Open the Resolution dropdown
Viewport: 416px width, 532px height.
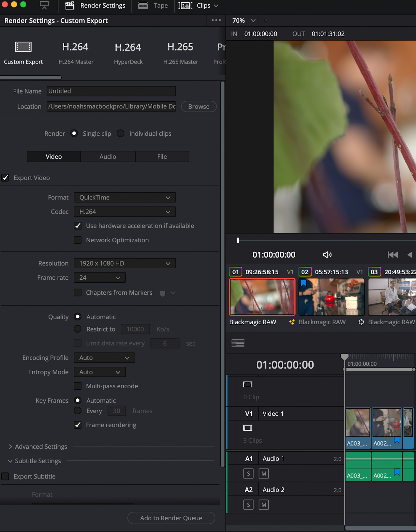(125, 263)
